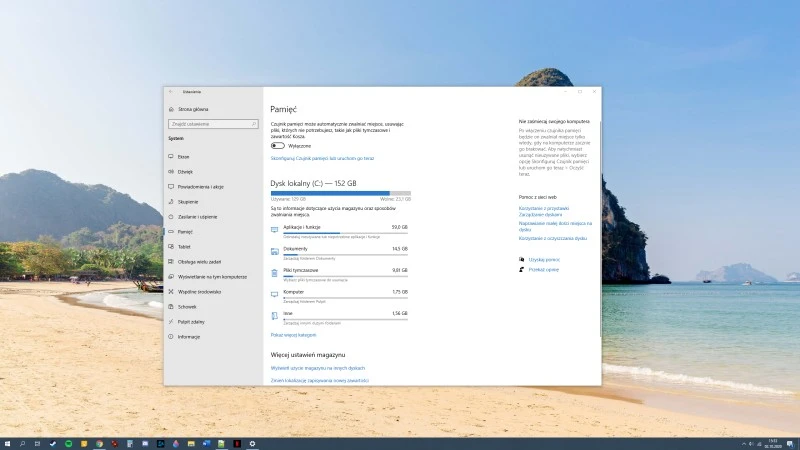Open Wyświetlanie na tym komputerze settings
This screenshot has height=450, width=800.
coord(213,277)
